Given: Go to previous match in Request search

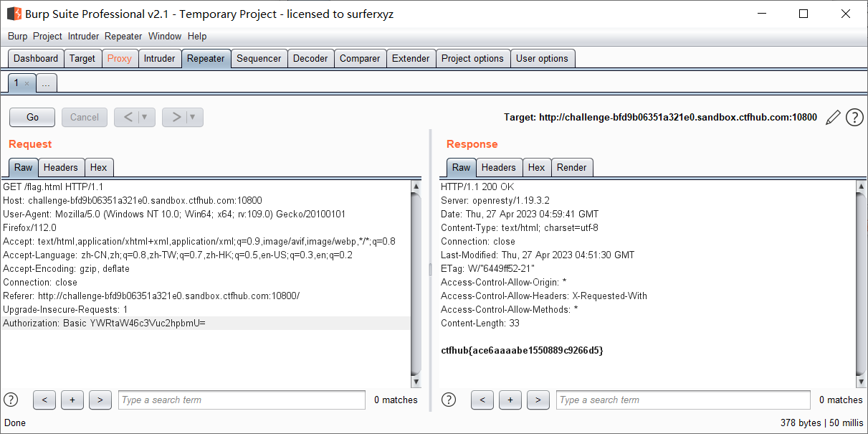Looking at the screenshot, I should 44,400.
